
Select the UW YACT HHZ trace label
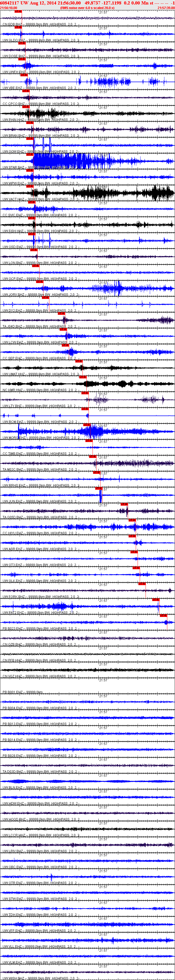pyautogui.click(x=40, y=199)
